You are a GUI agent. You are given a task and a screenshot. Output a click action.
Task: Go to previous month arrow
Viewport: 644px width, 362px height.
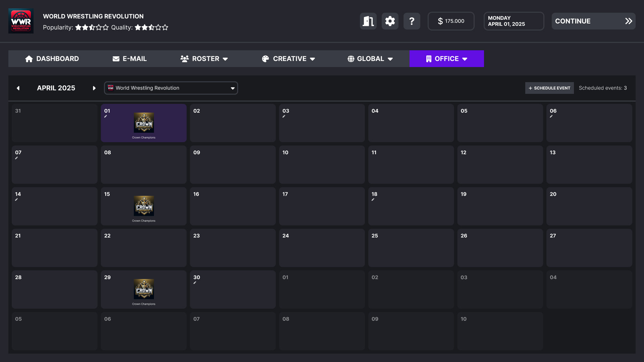click(x=18, y=88)
